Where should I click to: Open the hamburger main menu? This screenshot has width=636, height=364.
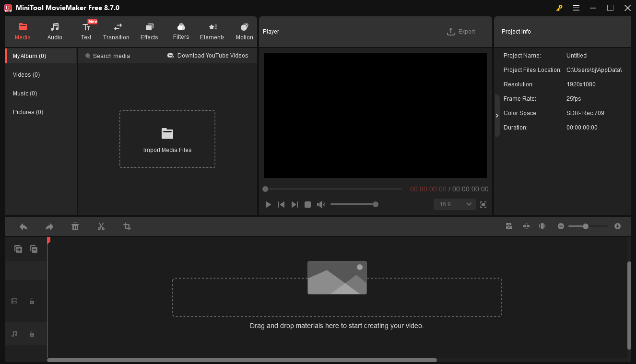(x=576, y=8)
